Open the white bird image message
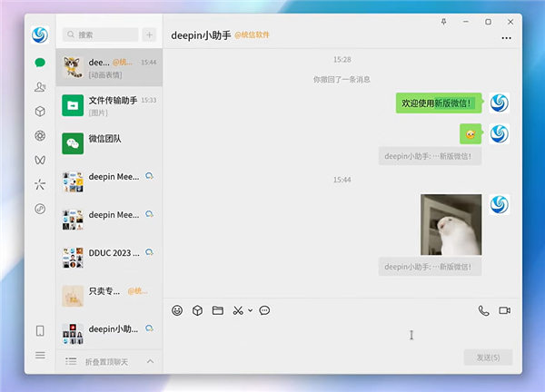This screenshot has height=392, width=545. pyautogui.click(x=451, y=224)
